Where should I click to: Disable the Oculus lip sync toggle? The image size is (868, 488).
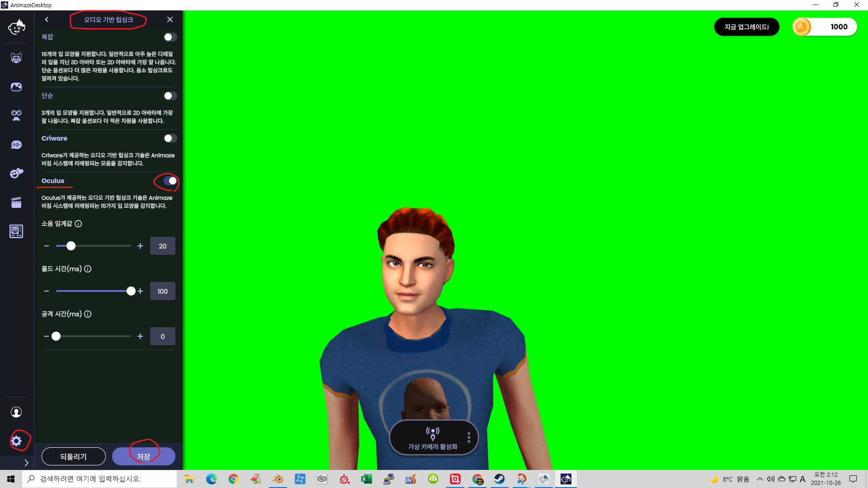pos(170,181)
